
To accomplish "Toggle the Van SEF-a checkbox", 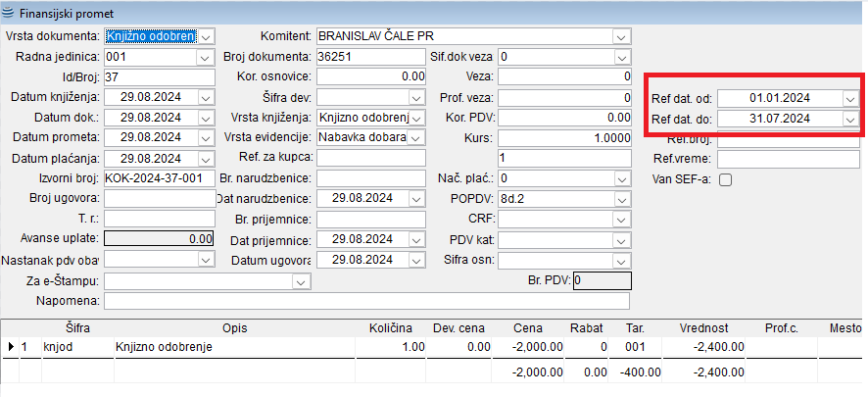I will (726, 179).
